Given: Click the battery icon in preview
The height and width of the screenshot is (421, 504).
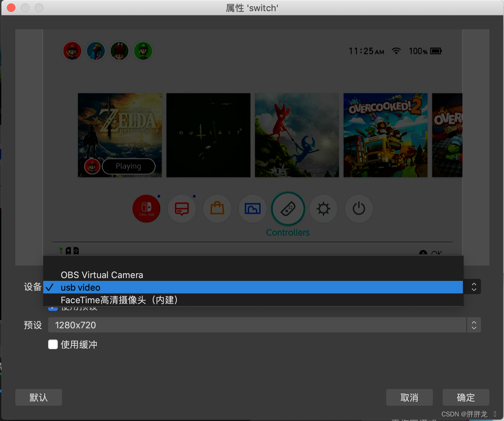Looking at the screenshot, I should pos(436,51).
